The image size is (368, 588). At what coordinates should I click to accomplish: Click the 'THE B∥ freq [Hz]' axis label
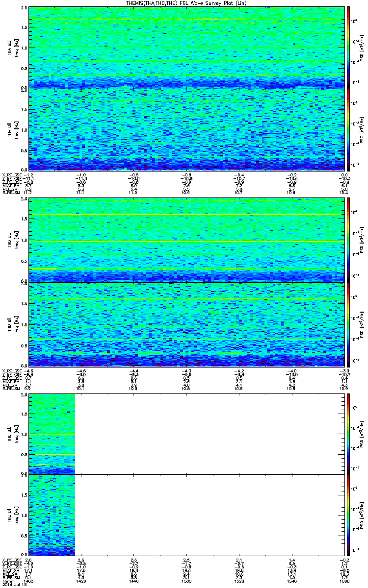point(12,515)
